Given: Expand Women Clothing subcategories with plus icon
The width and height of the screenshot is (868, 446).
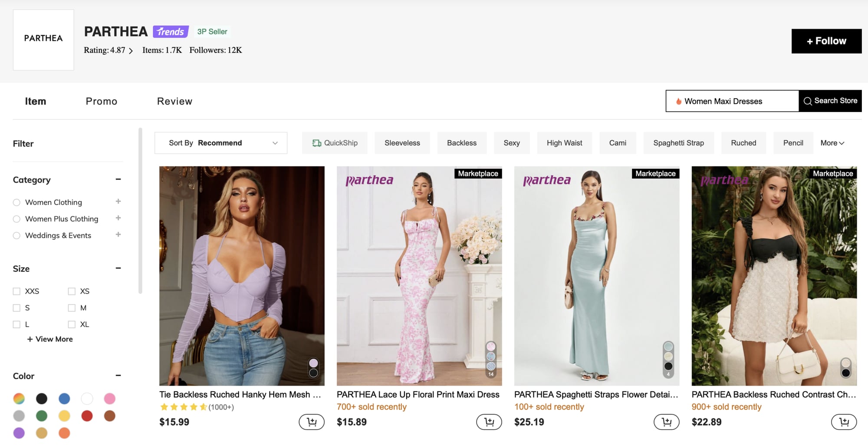Looking at the screenshot, I should pyautogui.click(x=118, y=202).
